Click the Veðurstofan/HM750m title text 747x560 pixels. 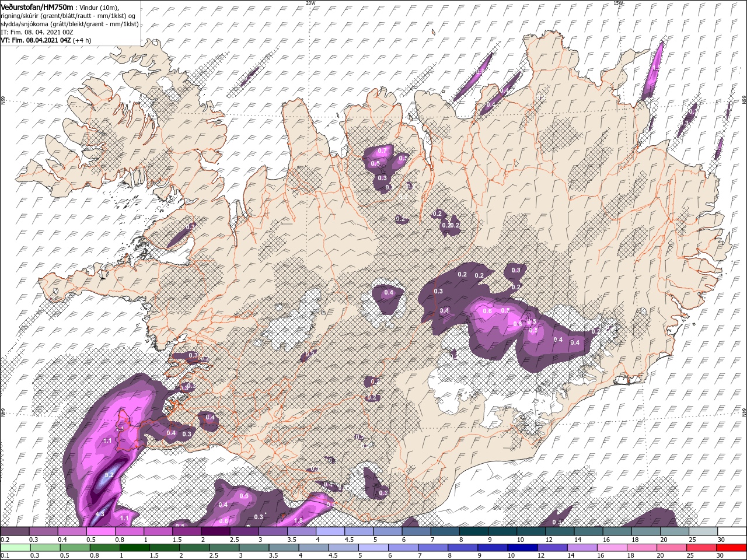tap(37, 6)
